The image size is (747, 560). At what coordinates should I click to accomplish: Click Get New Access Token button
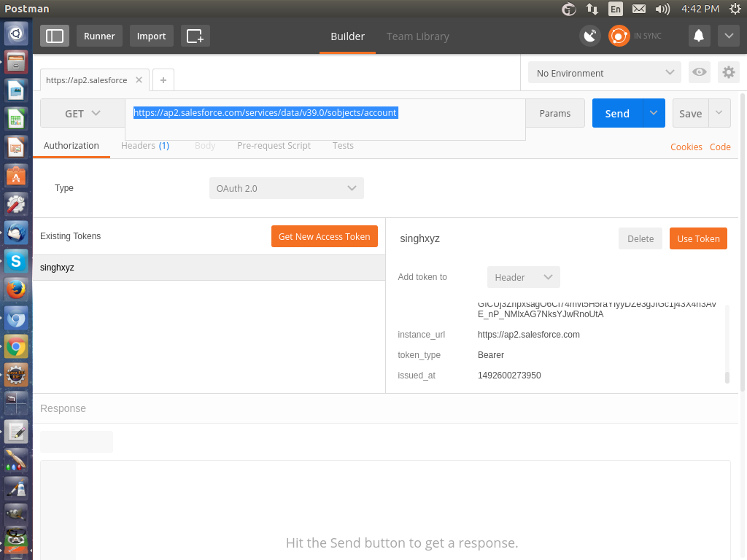(325, 237)
